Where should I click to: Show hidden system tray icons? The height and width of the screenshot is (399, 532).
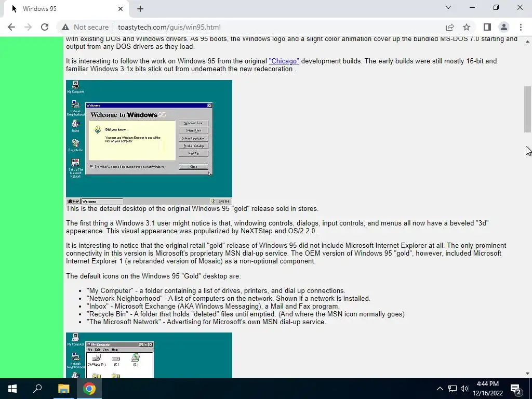[440, 389]
